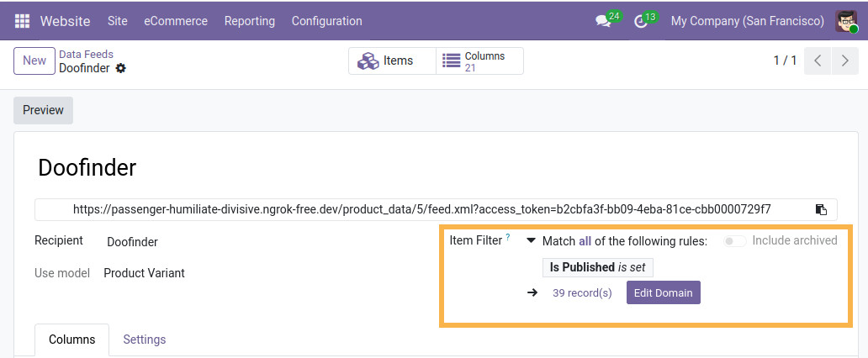Go back to Data Feeds breadcrumb
The height and width of the screenshot is (358, 868).
click(x=87, y=55)
